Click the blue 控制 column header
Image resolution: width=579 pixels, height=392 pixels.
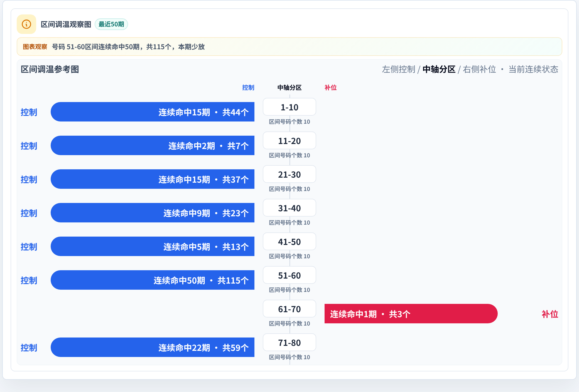[248, 88]
